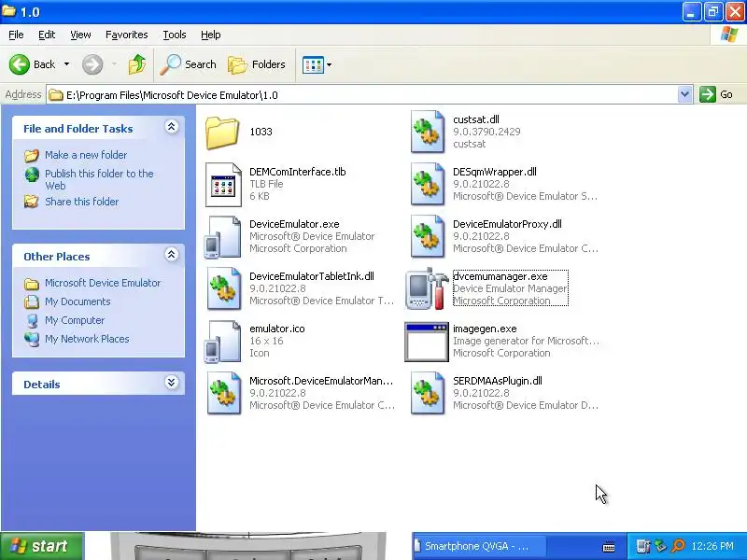Go up one folder level
This screenshot has height=560, width=747.
tap(137, 64)
